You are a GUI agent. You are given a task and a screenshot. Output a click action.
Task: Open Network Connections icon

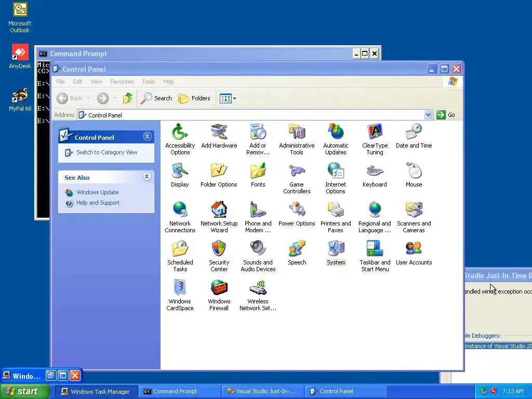[x=180, y=217]
